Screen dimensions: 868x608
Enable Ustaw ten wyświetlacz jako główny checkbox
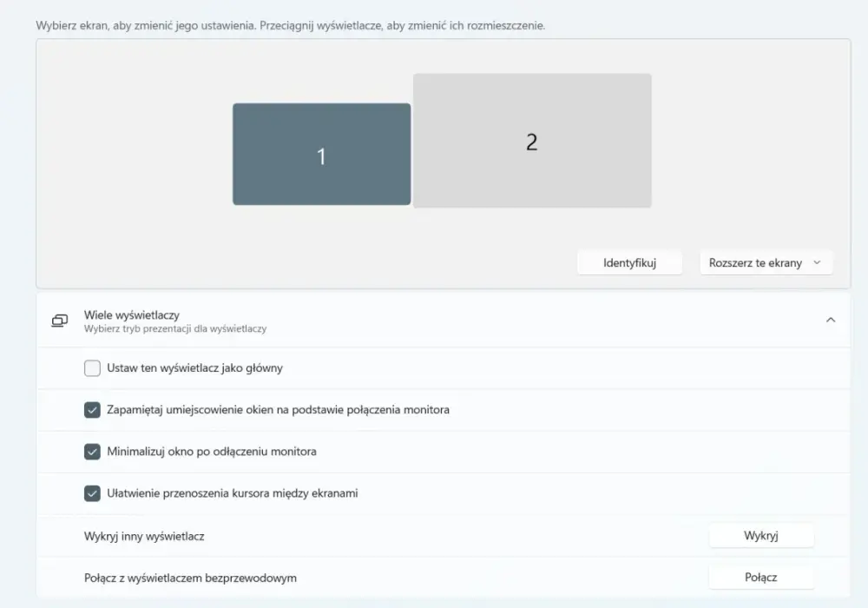pos(93,368)
